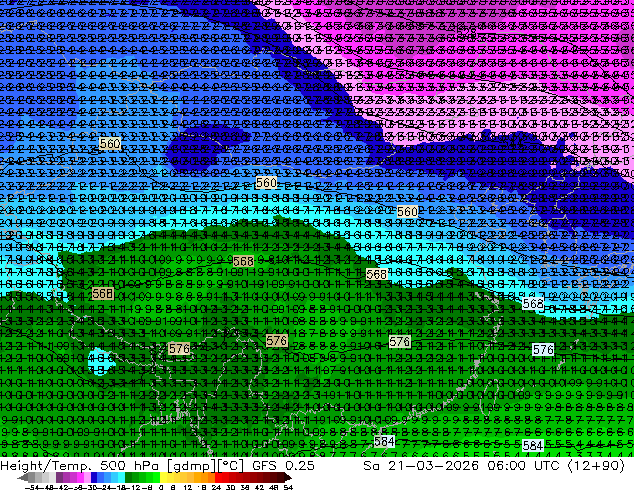This screenshot has width=634, height=490.
Task: Click the leftmost "568" contour label
Action: (x=102, y=293)
